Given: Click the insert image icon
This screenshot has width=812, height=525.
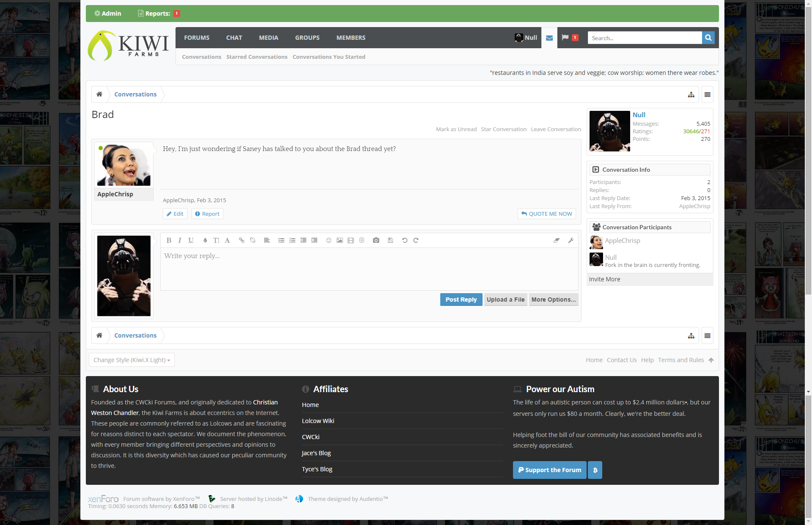Looking at the screenshot, I should (340, 240).
